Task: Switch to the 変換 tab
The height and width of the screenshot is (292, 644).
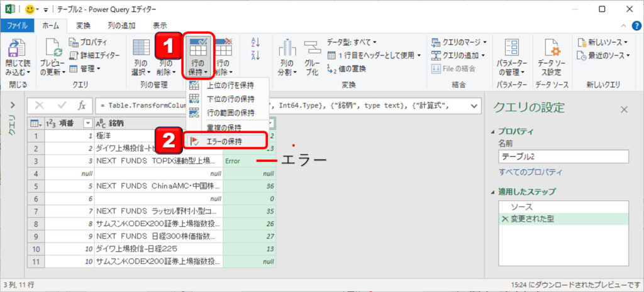Action: click(x=84, y=25)
